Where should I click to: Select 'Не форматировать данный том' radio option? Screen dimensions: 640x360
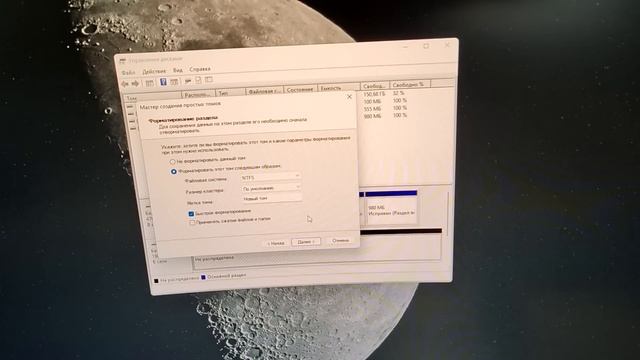click(x=173, y=162)
